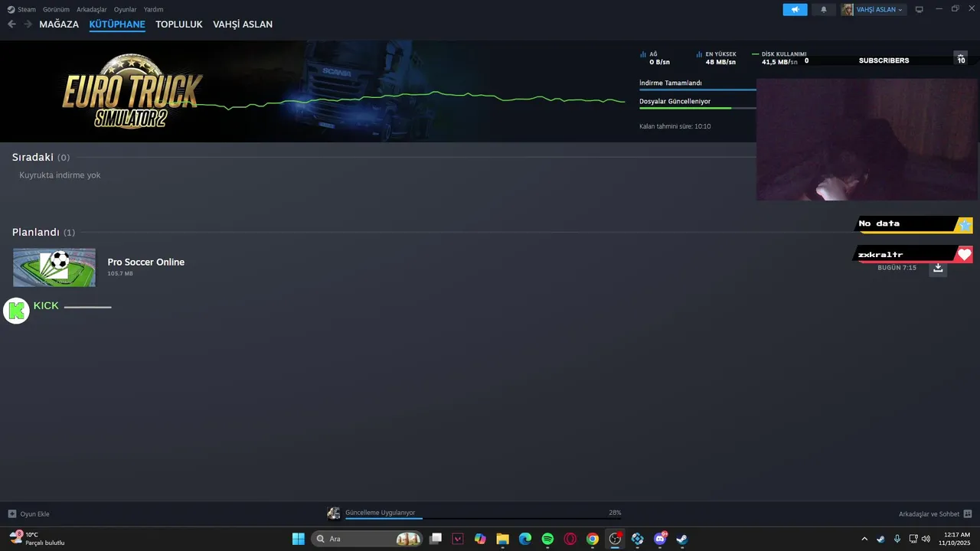Click the EN YÜKSEK 48 MB/sn stat

(x=717, y=58)
